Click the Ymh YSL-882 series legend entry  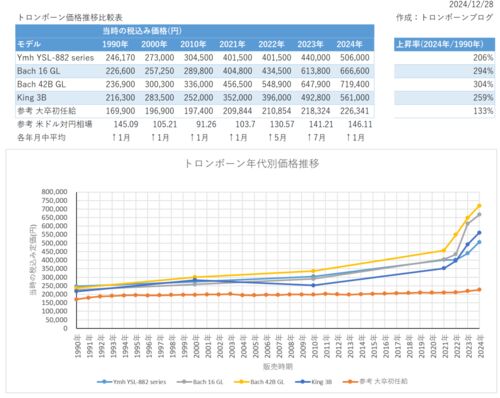pyautogui.click(x=131, y=382)
